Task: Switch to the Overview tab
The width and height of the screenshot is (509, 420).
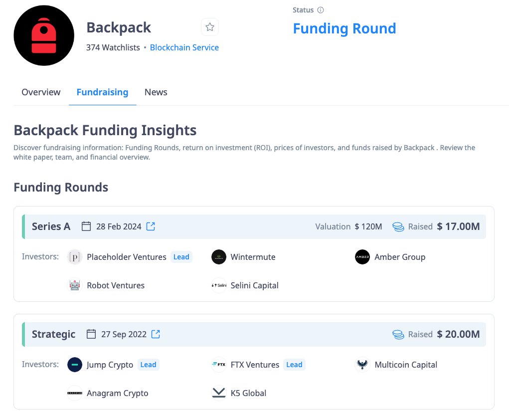Action: click(x=41, y=92)
